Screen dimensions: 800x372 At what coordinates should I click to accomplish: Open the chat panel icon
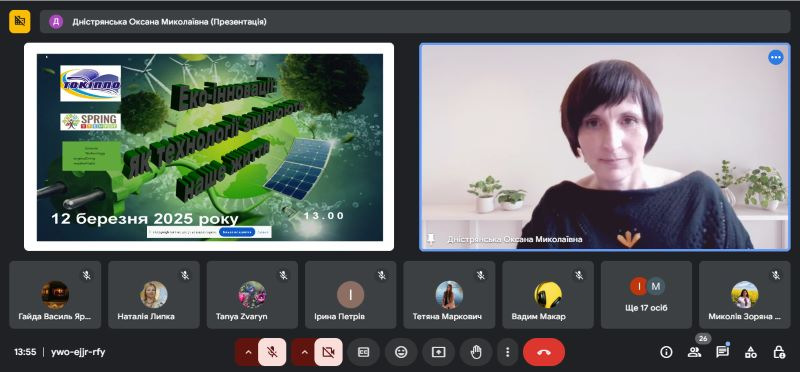click(x=722, y=352)
